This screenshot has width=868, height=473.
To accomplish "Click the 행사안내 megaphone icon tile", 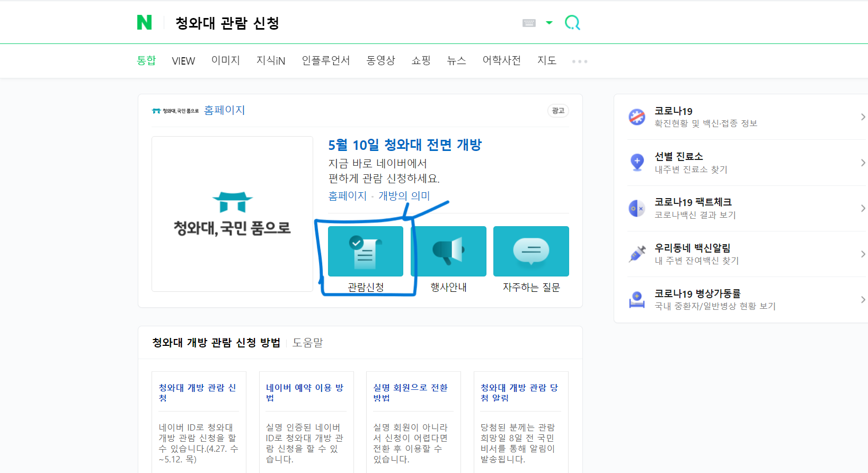I will click(448, 251).
